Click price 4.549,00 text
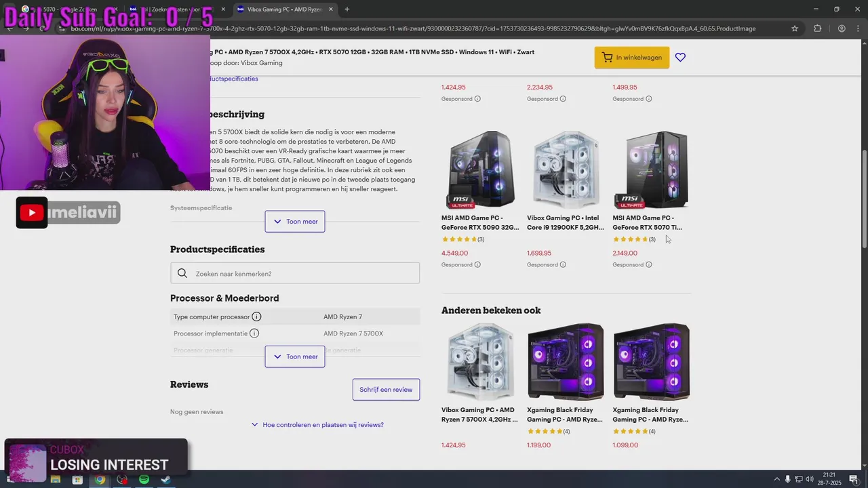The width and height of the screenshot is (868, 488). (454, 253)
